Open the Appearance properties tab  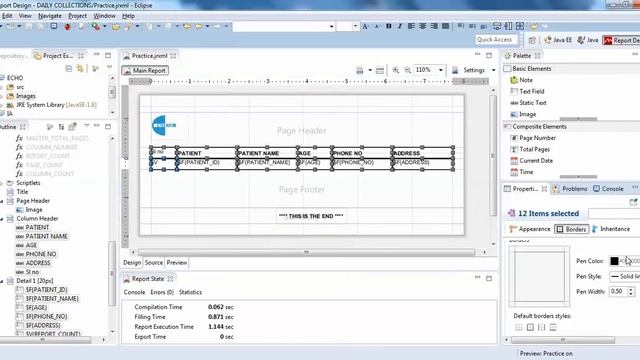(x=530, y=229)
